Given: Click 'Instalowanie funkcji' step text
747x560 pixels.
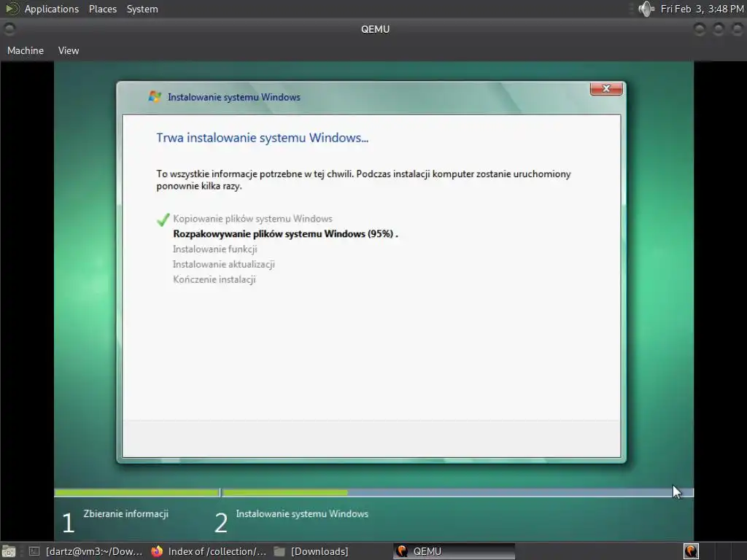Looking at the screenshot, I should [x=215, y=249].
